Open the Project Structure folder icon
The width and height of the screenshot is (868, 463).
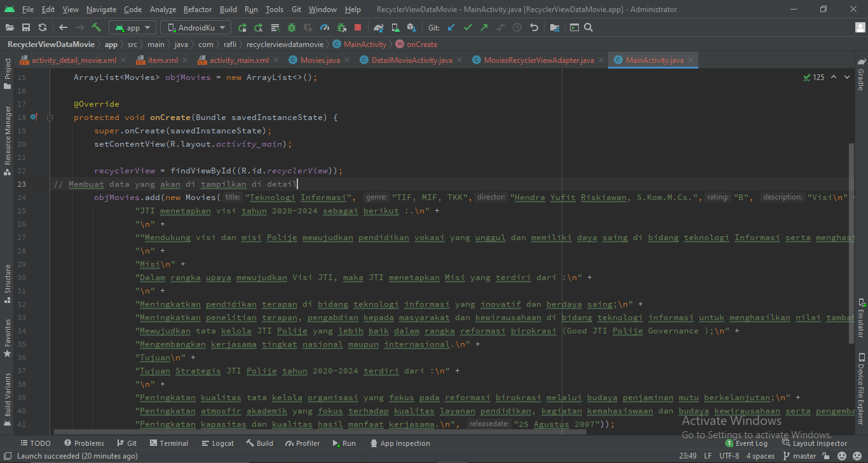(555, 27)
